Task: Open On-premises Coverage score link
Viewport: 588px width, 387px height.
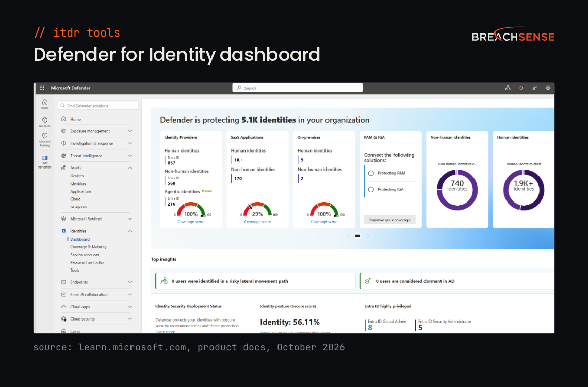Action: 324,222
